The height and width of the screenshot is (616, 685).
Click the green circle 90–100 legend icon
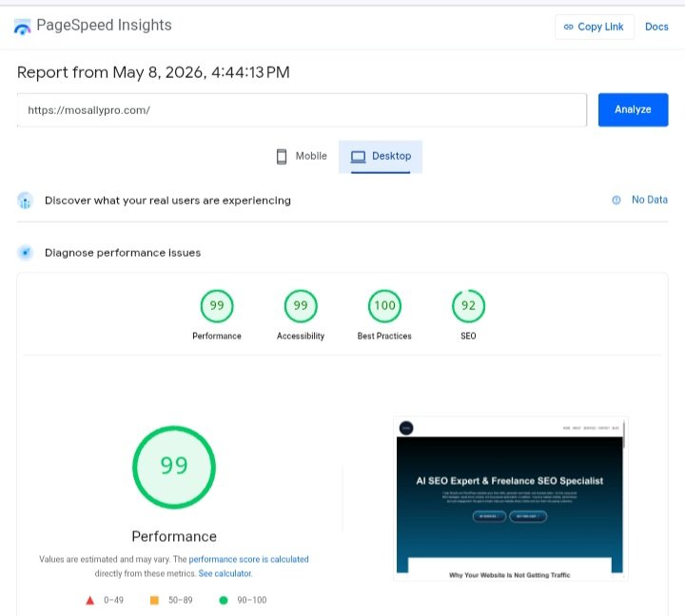click(x=224, y=600)
